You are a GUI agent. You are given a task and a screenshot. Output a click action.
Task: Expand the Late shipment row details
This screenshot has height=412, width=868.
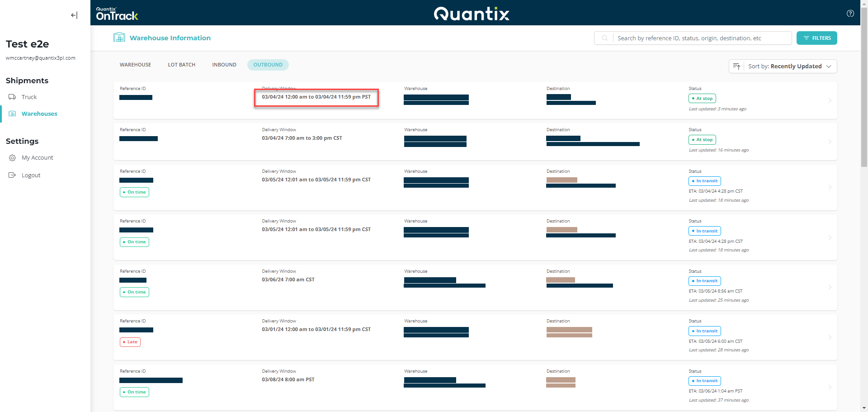830,337
